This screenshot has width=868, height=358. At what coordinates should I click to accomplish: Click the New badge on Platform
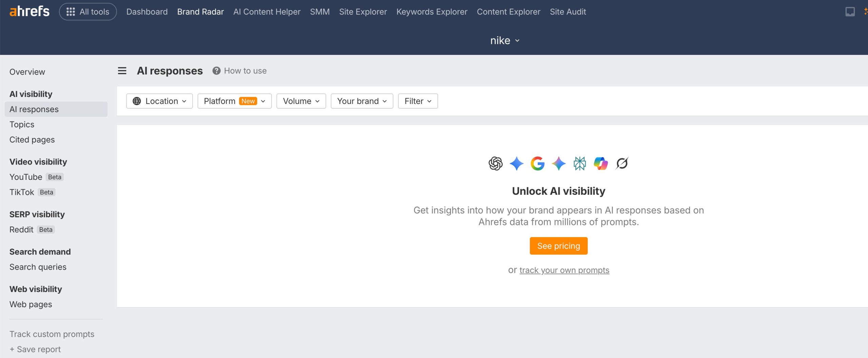pyautogui.click(x=248, y=101)
